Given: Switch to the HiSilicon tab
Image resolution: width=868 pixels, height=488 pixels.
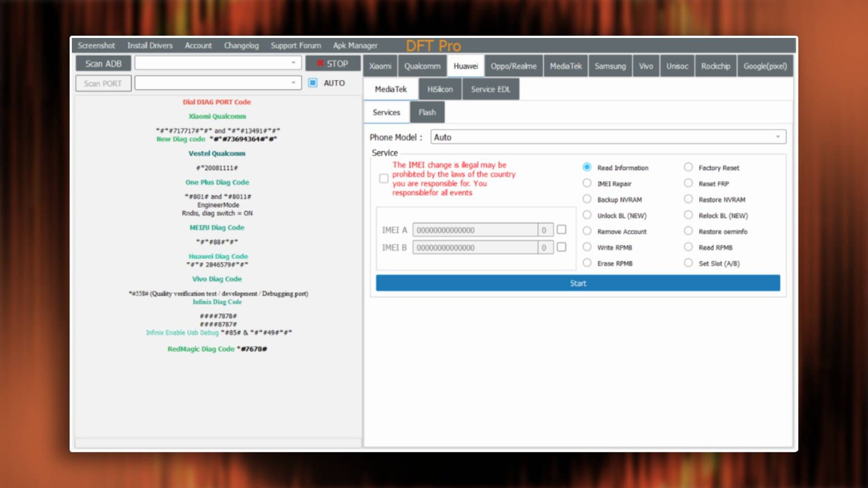Looking at the screenshot, I should pyautogui.click(x=439, y=89).
